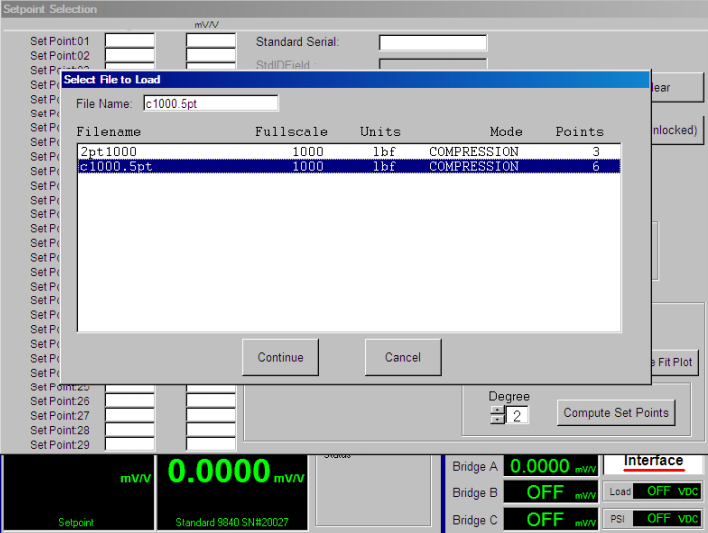Click the Bridge B OFF readout
The width and height of the screenshot is (708, 533).
pyautogui.click(x=550, y=492)
